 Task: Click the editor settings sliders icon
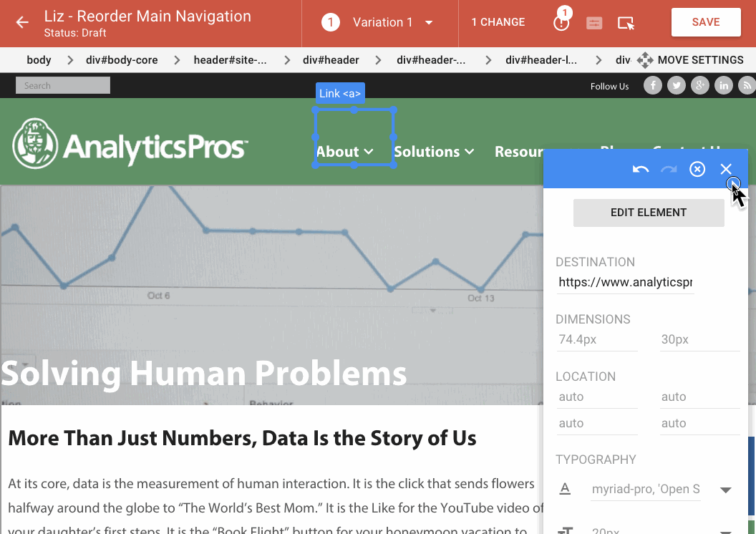point(594,23)
